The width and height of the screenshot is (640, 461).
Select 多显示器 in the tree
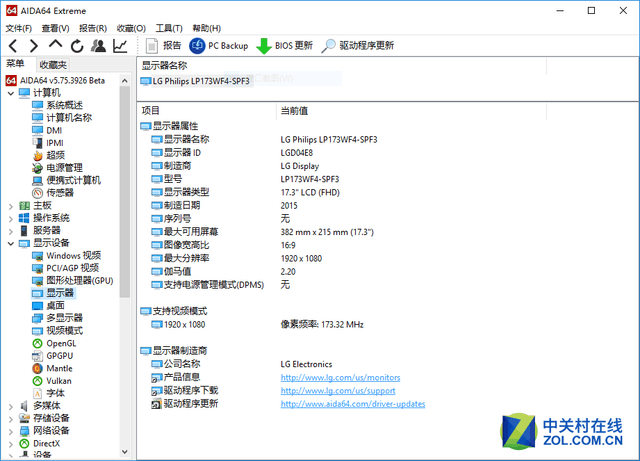(x=57, y=318)
